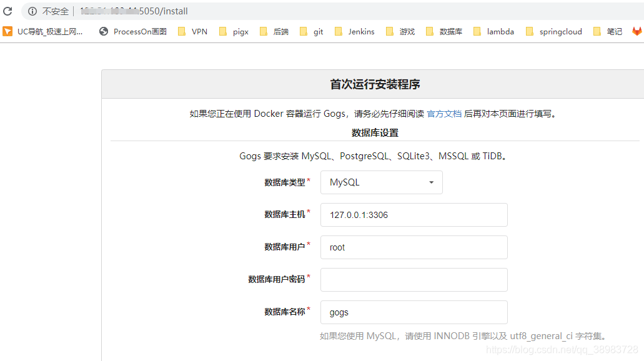Viewport: 644px width, 361px height.
Task: Open the lambda bookmark folder
Action: pos(493,32)
